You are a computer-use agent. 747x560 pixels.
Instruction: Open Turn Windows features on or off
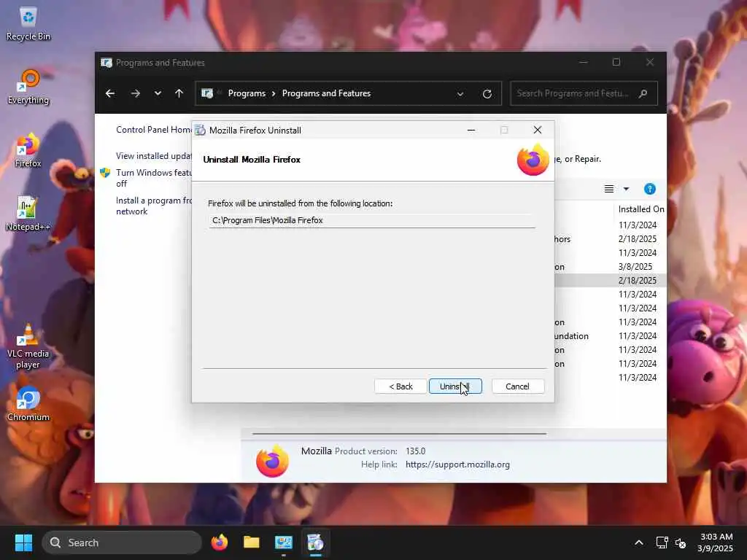click(153, 178)
